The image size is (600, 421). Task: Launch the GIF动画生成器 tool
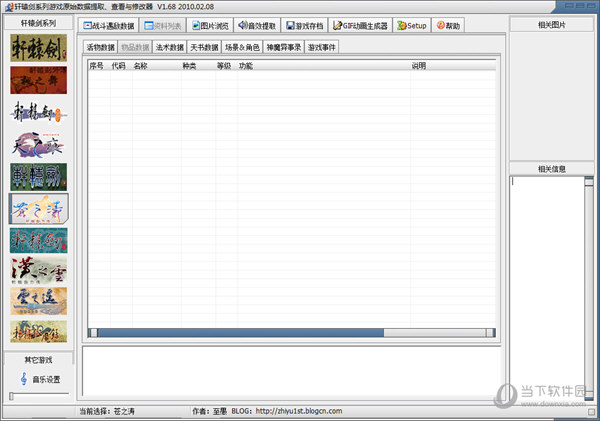[x=359, y=25]
